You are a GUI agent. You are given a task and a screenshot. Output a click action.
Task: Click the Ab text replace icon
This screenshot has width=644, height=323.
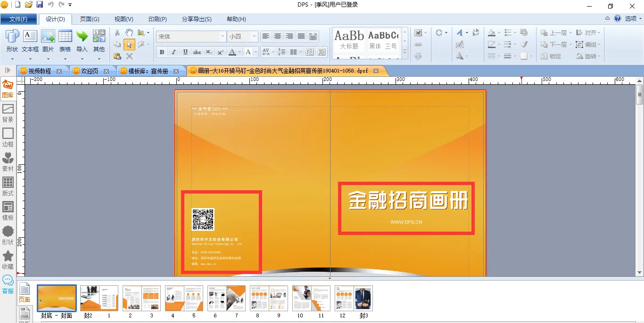coord(475,32)
